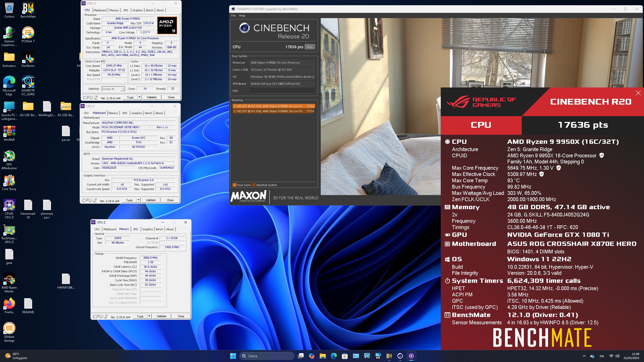Select the Graphics tab in CPU-Z Mainboard window
Image resolution: width=644 pixels, height=362 pixels.
tap(137, 113)
